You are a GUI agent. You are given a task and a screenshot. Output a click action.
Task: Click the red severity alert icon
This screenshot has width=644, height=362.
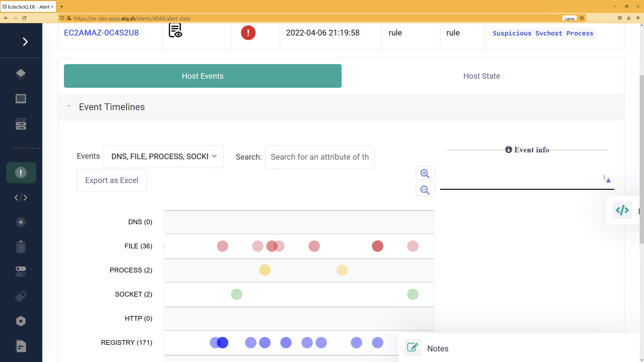(248, 33)
